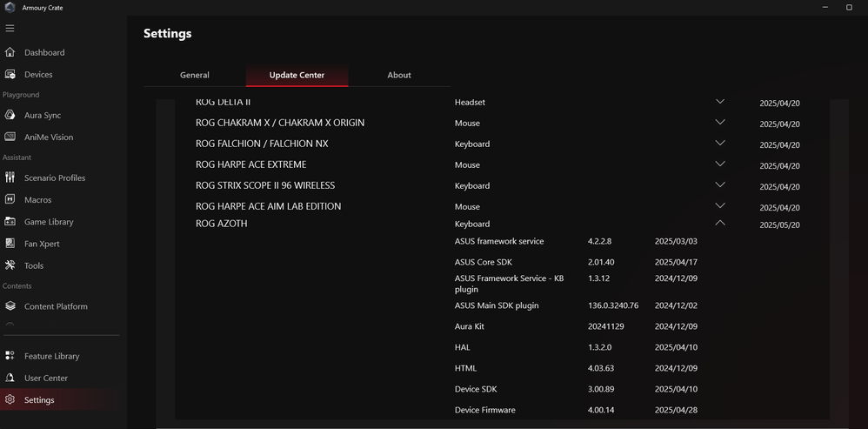Open AniMe Vision icon
Viewport: 868px width, 429px height.
[x=10, y=137]
